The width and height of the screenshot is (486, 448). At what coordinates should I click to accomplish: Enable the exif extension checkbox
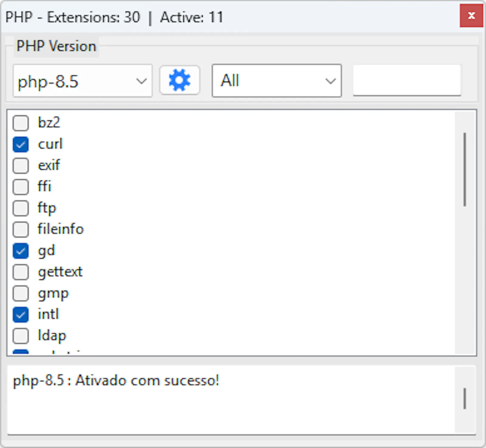21,165
